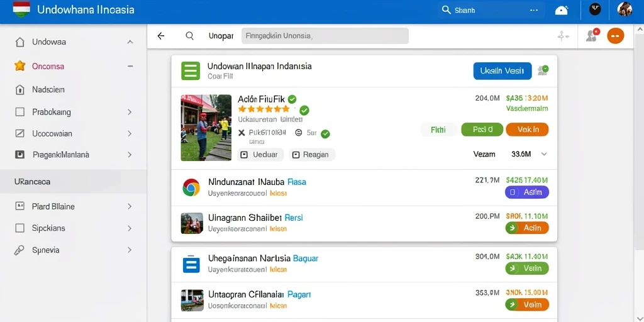
Task: Click the green Vsiin button
Action: click(527, 268)
